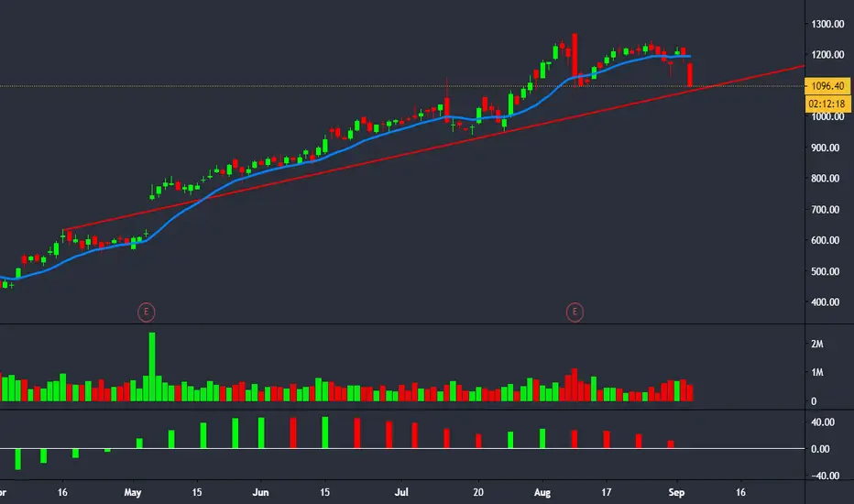
Task: Click the countdown timer 02:12:18
Action: click(827, 104)
